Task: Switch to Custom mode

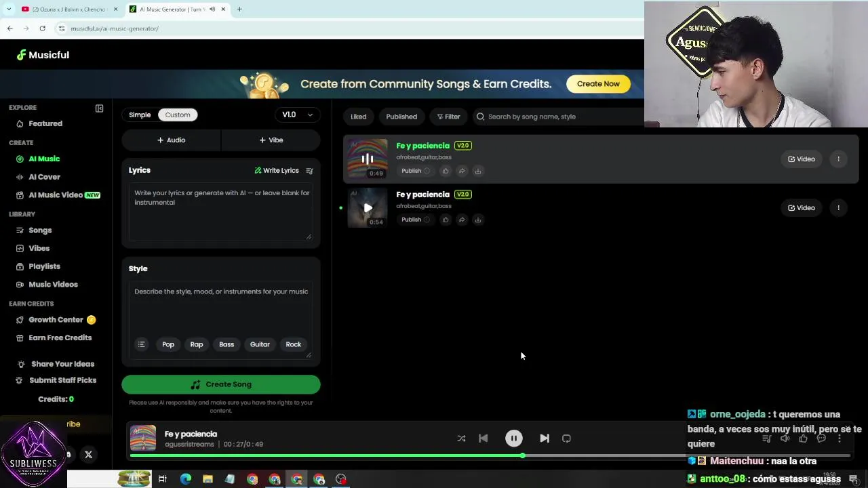Action: coord(178,115)
